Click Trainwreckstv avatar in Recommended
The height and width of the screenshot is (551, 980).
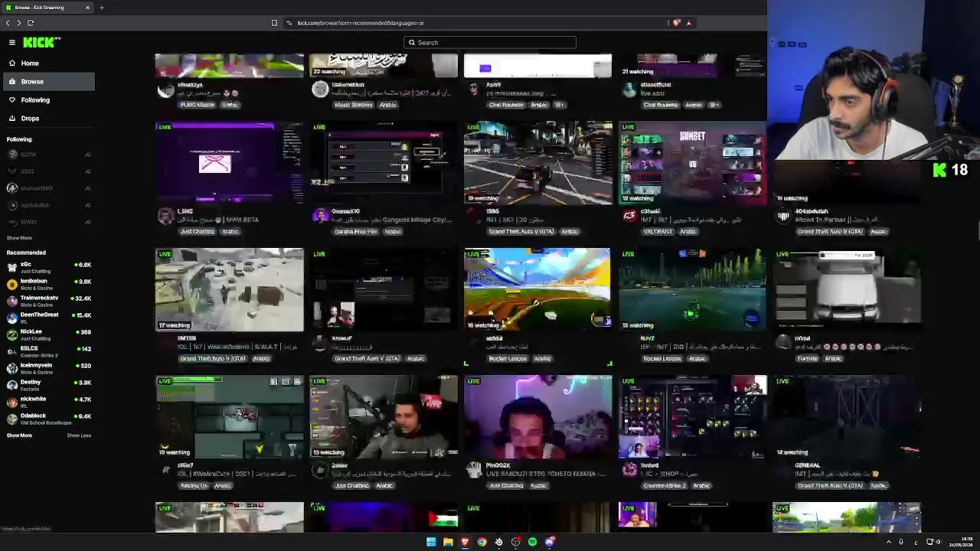pos(12,301)
